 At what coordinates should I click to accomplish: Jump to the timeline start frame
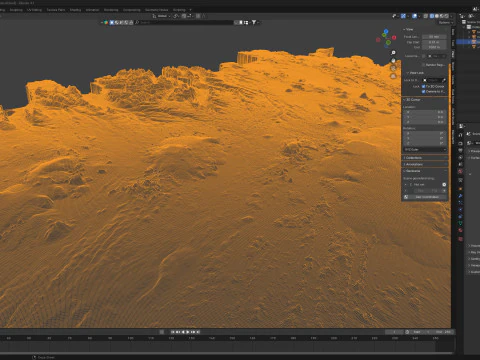point(173,332)
